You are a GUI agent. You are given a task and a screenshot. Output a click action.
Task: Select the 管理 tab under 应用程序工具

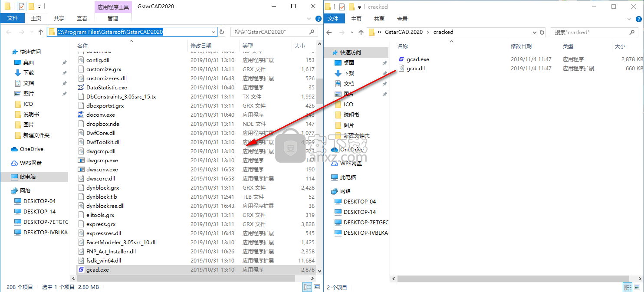113,18
